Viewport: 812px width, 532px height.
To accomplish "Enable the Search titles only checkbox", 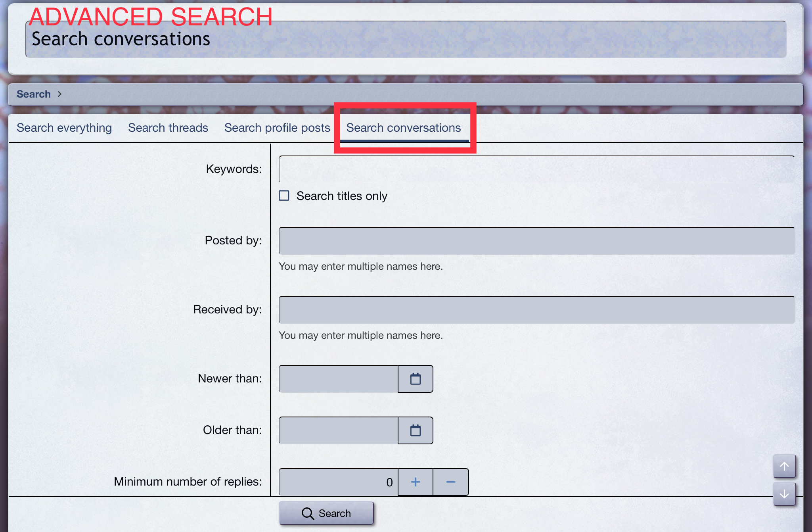I will coord(284,196).
